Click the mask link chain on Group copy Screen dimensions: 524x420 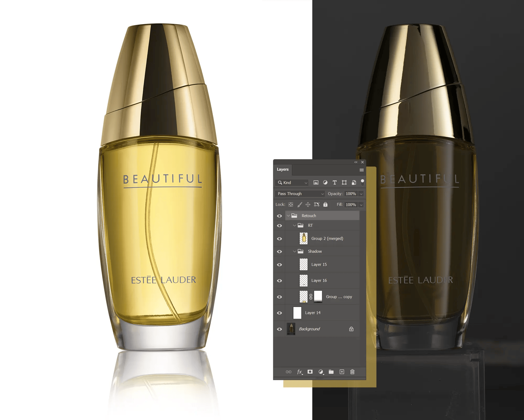(311, 297)
